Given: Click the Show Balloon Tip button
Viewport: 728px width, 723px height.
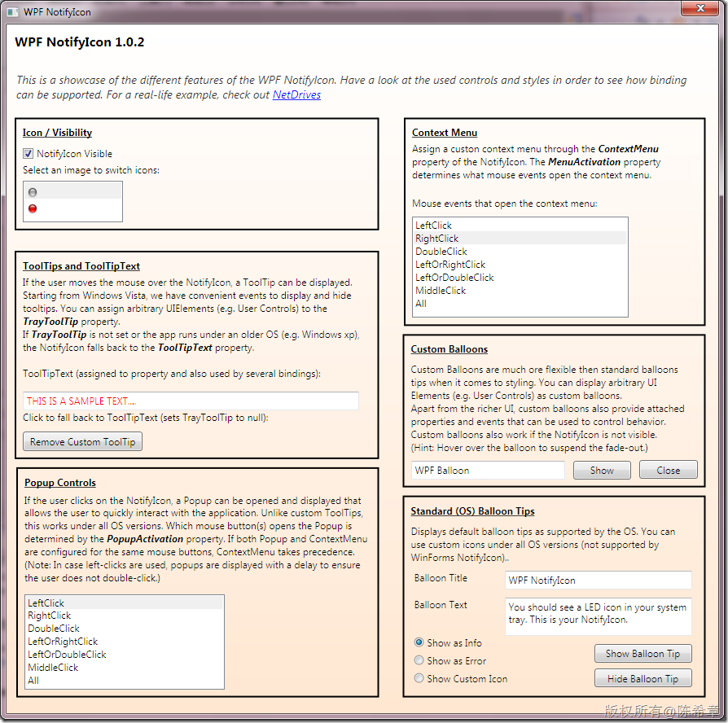Looking at the screenshot, I should (642, 654).
